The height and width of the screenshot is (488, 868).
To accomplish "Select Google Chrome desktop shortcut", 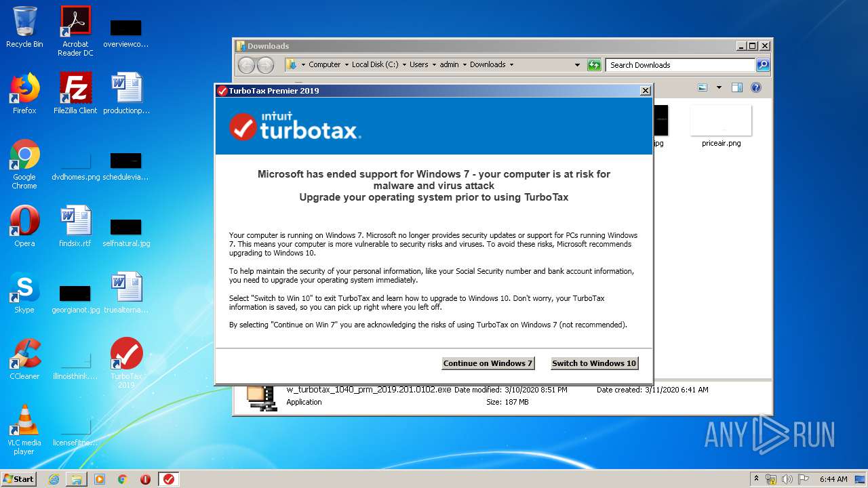I will (x=24, y=165).
